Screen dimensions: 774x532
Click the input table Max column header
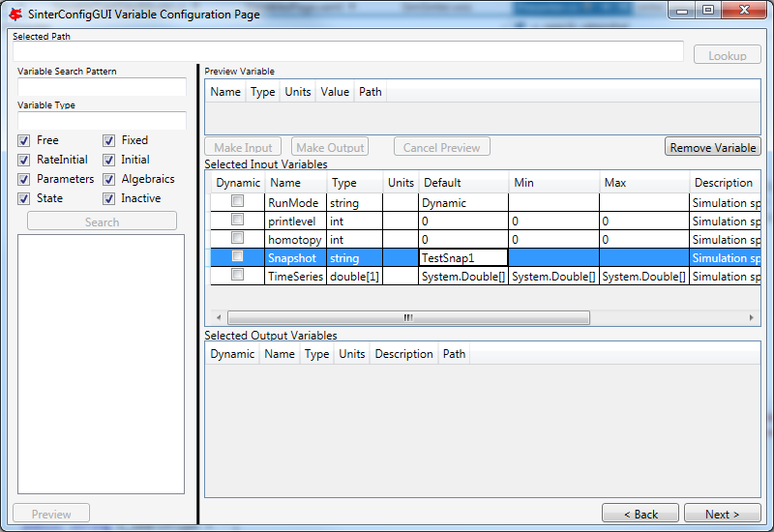pyautogui.click(x=644, y=183)
